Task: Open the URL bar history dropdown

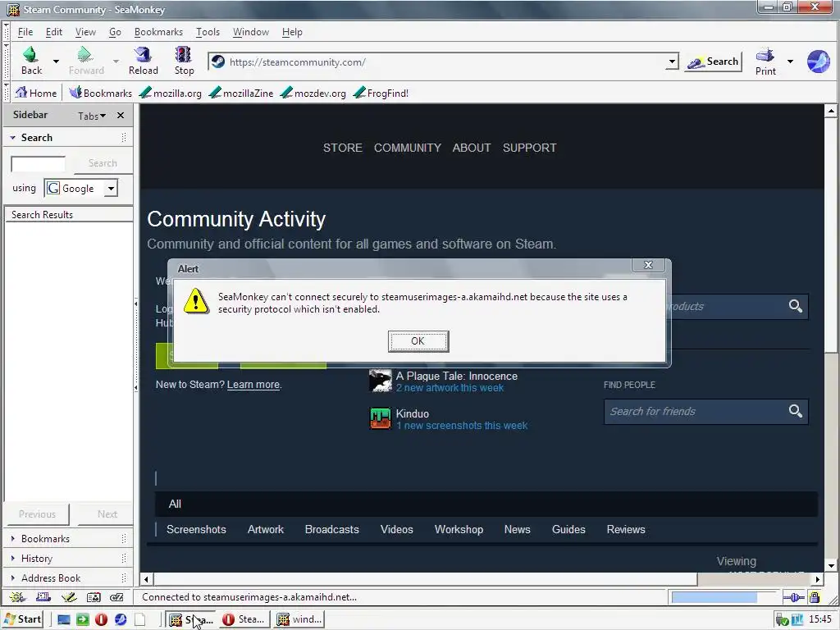Action: pyautogui.click(x=672, y=62)
